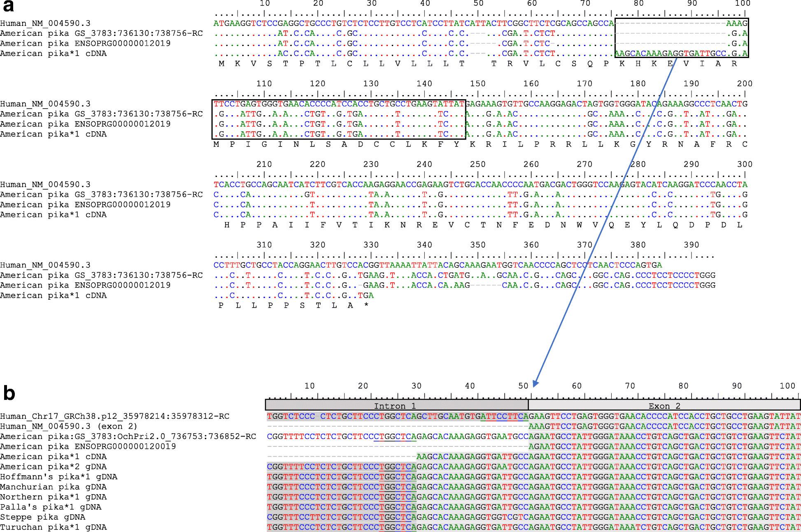Click ruler position 200 in panel a

coord(745,84)
